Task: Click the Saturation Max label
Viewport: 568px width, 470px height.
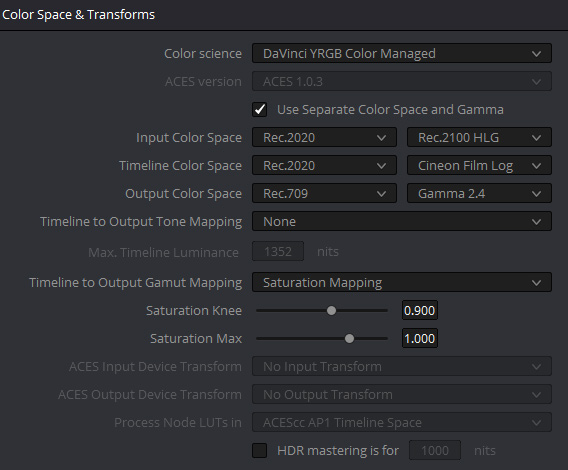Action: (196, 338)
